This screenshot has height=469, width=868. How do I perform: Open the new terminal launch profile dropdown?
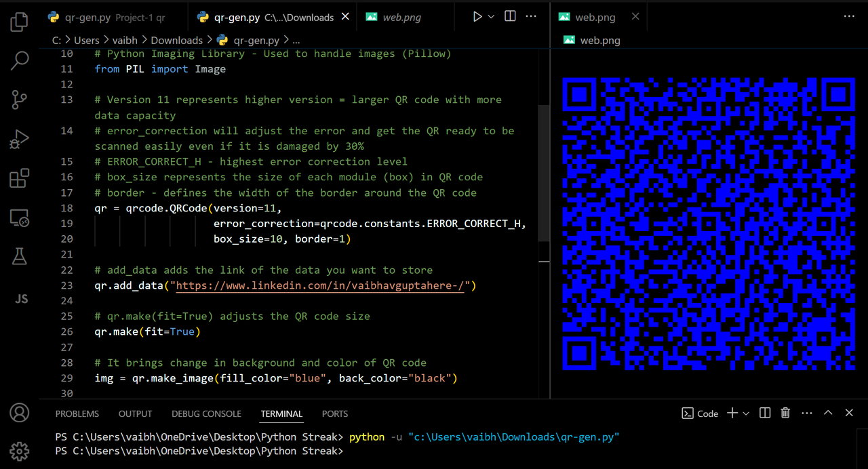pos(746,413)
